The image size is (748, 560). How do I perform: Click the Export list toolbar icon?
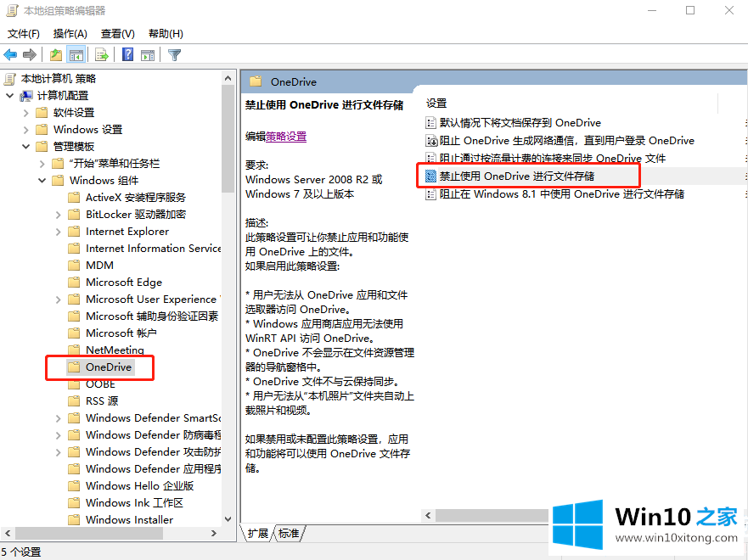pyautogui.click(x=102, y=55)
